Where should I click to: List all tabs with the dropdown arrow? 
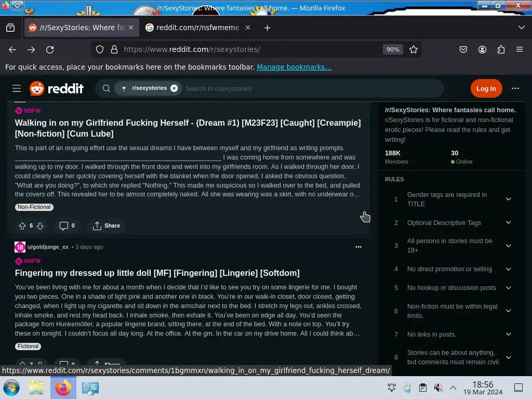click(x=522, y=28)
